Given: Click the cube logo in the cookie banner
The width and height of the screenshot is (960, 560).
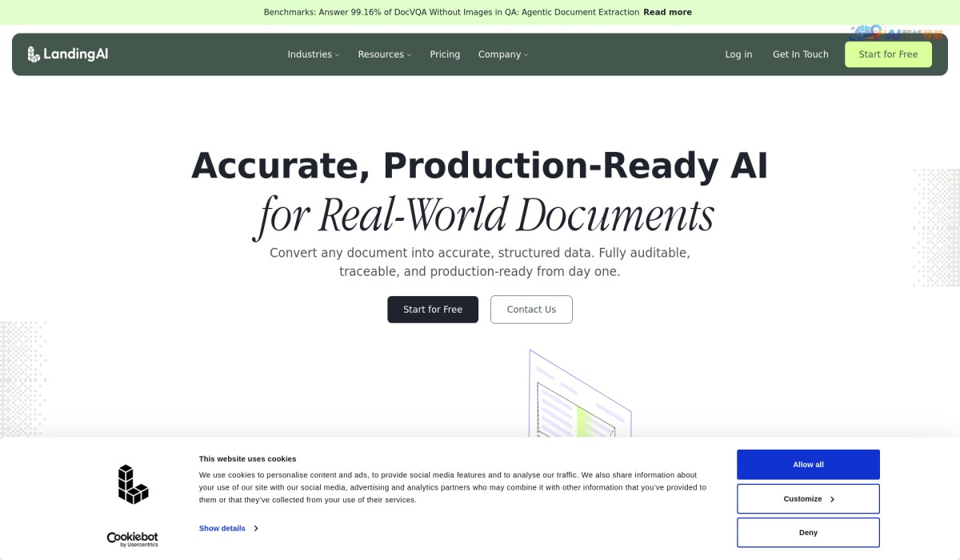Looking at the screenshot, I should [x=133, y=485].
